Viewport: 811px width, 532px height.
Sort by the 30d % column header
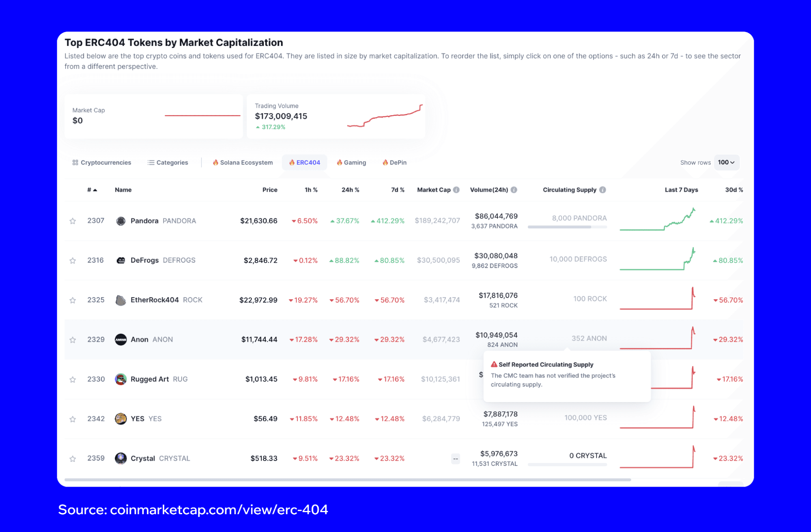pyautogui.click(x=734, y=190)
